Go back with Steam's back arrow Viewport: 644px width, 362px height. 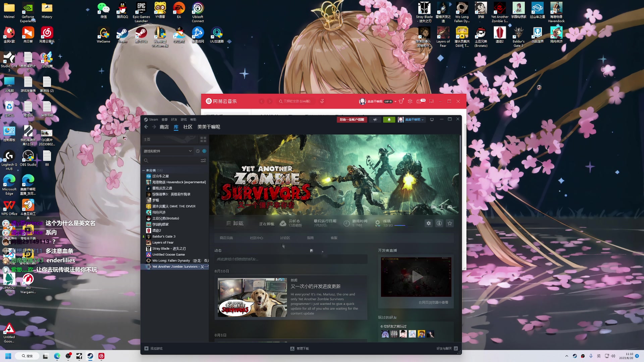tap(146, 127)
